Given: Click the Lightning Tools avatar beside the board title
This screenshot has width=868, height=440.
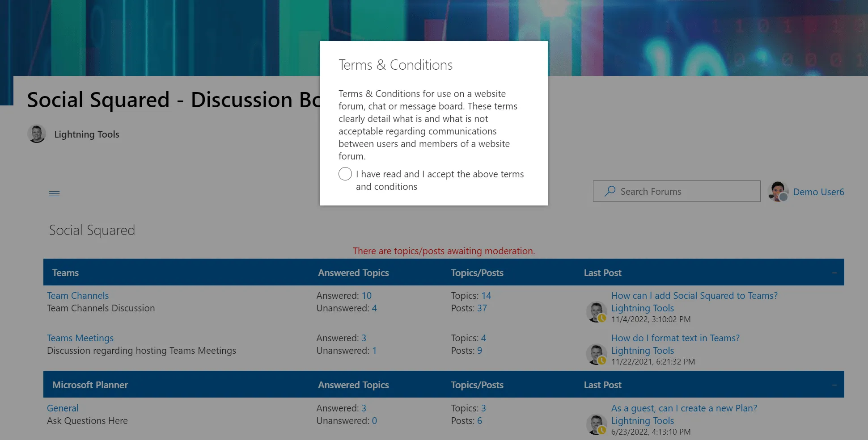Looking at the screenshot, I should [x=36, y=134].
